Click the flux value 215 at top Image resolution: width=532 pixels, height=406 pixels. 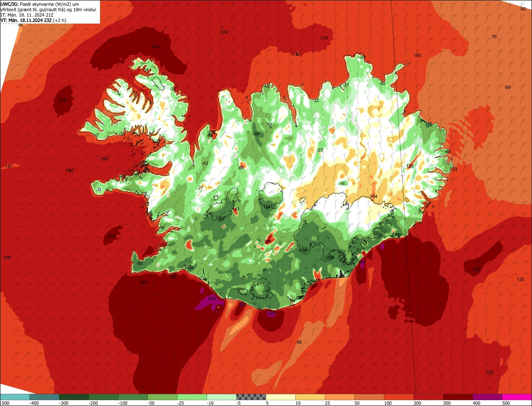coord(324,38)
